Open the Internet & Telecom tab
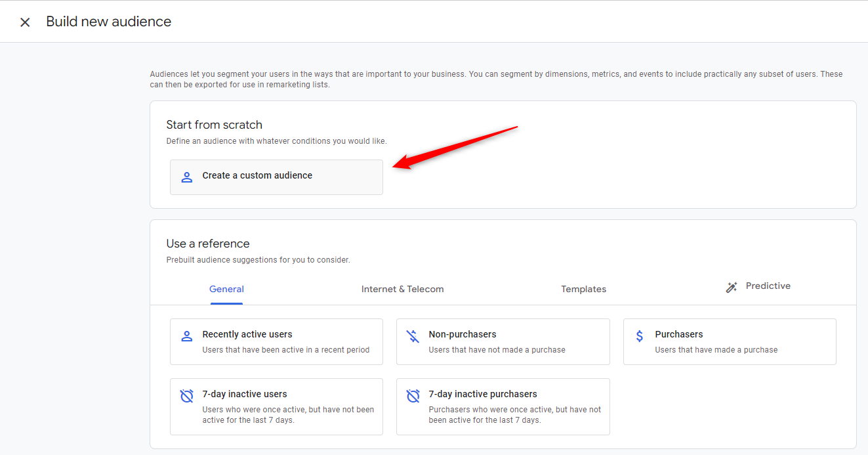 (402, 290)
